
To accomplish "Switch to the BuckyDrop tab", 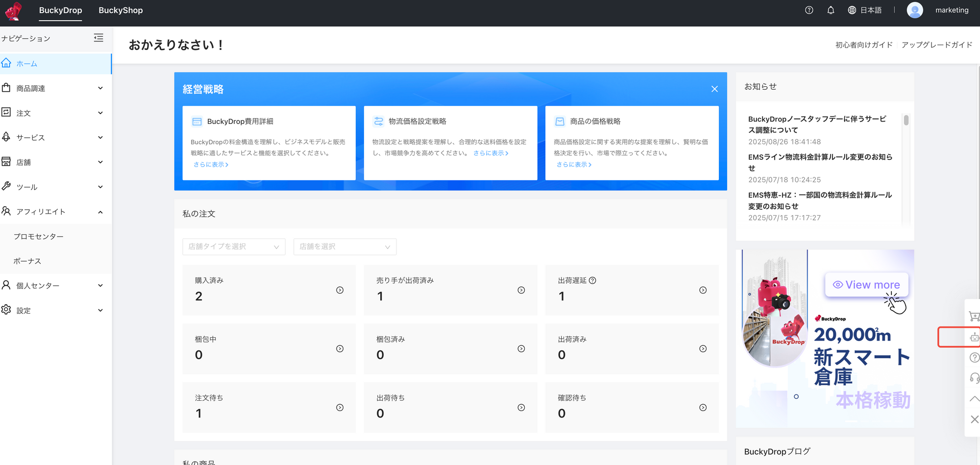I will tap(60, 10).
